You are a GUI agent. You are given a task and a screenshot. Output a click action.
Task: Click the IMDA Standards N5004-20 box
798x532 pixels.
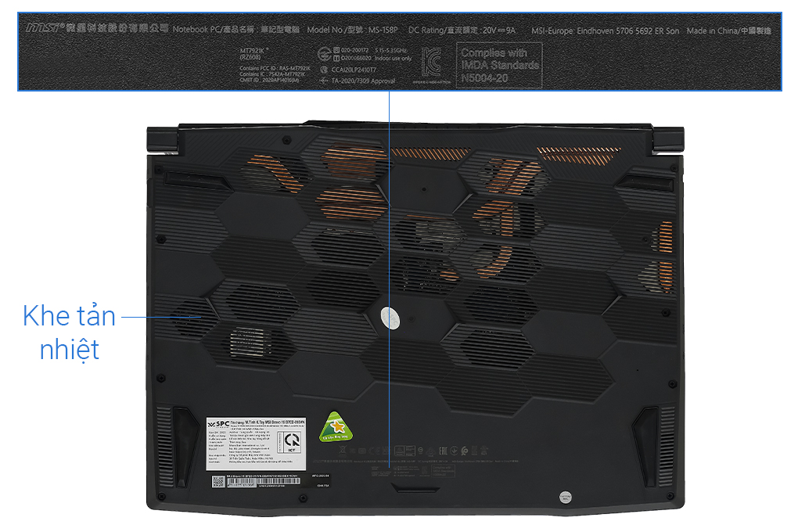coord(499,65)
